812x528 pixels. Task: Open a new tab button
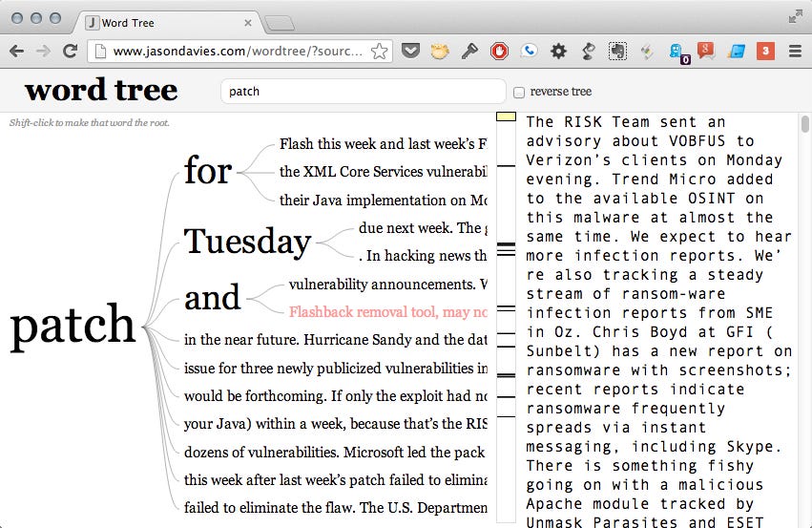pyautogui.click(x=280, y=23)
